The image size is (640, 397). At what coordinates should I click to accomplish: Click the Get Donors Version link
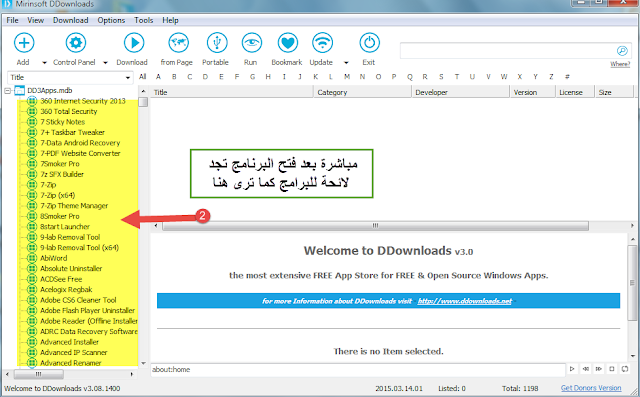click(x=591, y=388)
